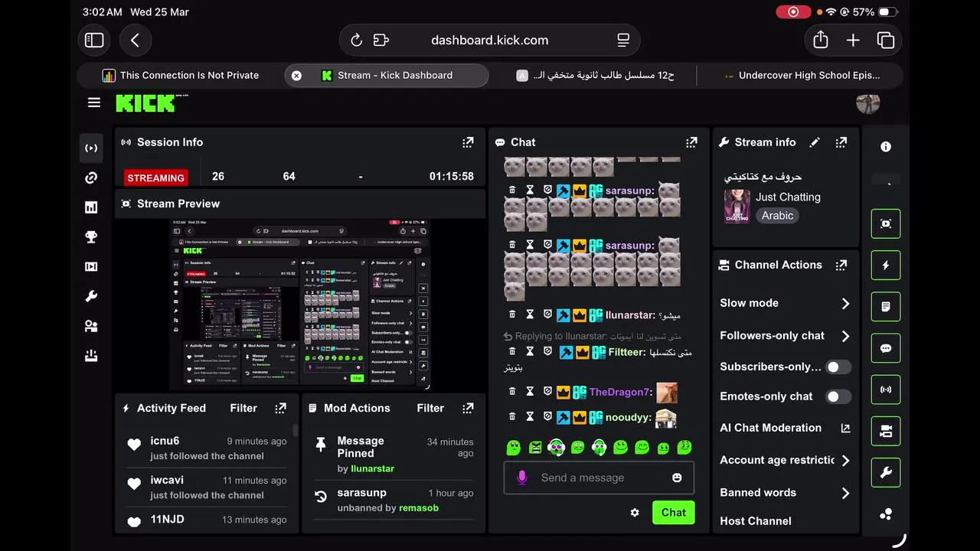Delete llunarstar's message with trash icon
The height and width of the screenshot is (551, 980).
click(512, 315)
